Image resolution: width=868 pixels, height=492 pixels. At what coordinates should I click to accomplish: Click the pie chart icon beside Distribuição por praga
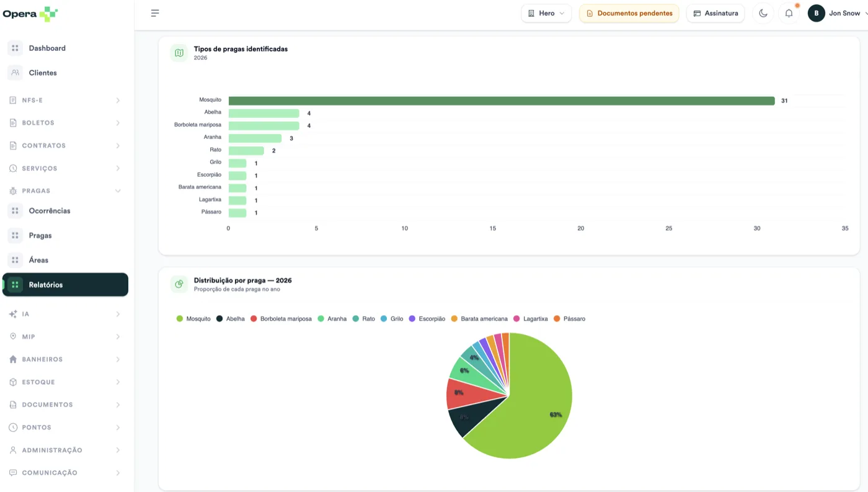(179, 284)
